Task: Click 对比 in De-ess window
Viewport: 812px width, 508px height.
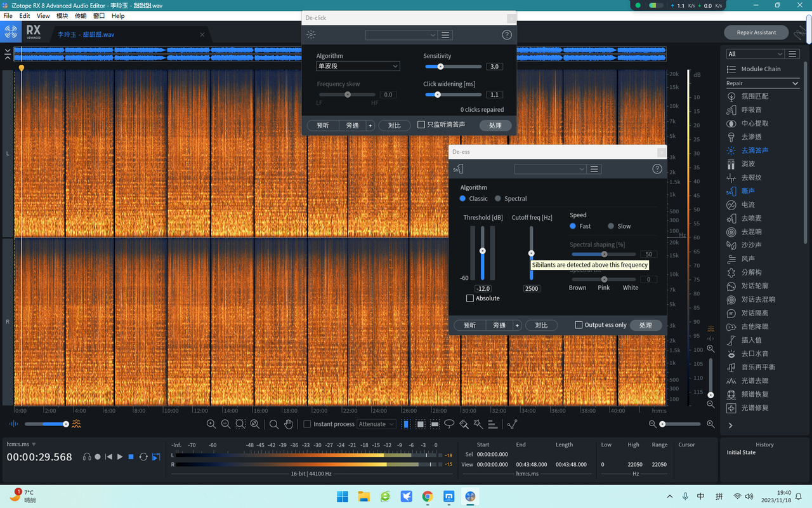Action: [541, 325]
